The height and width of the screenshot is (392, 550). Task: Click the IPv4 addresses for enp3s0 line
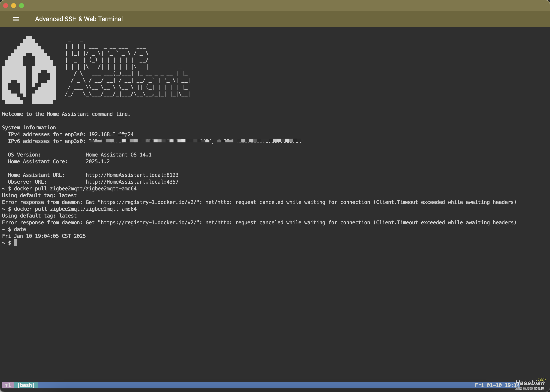pos(71,134)
